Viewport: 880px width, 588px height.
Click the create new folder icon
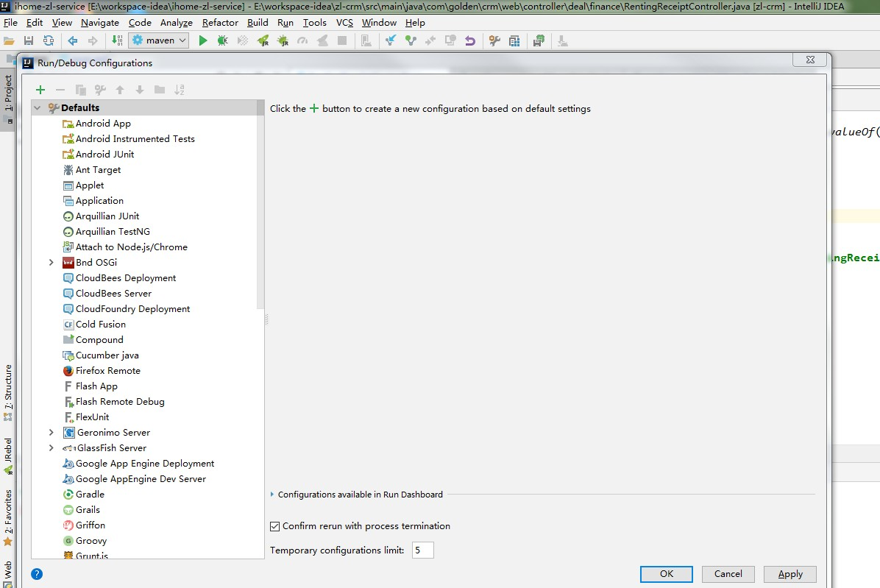point(160,90)
